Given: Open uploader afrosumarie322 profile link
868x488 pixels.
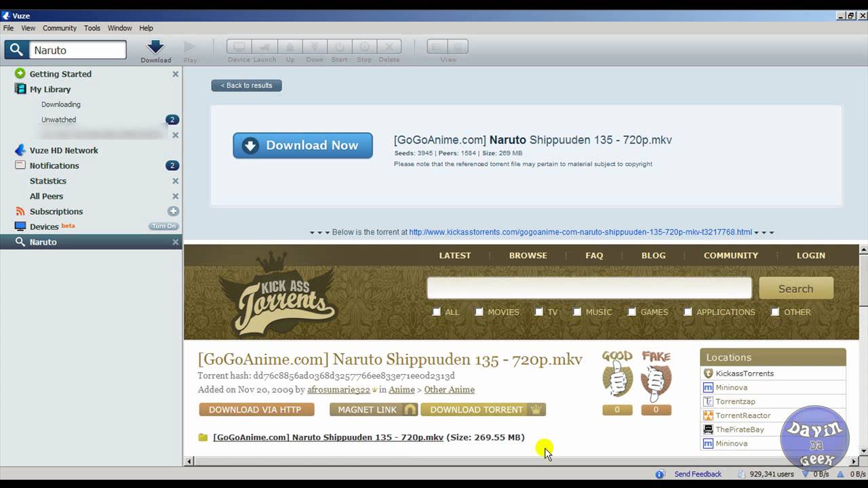Looking at the screenshot, I should [x=338, y=390].
